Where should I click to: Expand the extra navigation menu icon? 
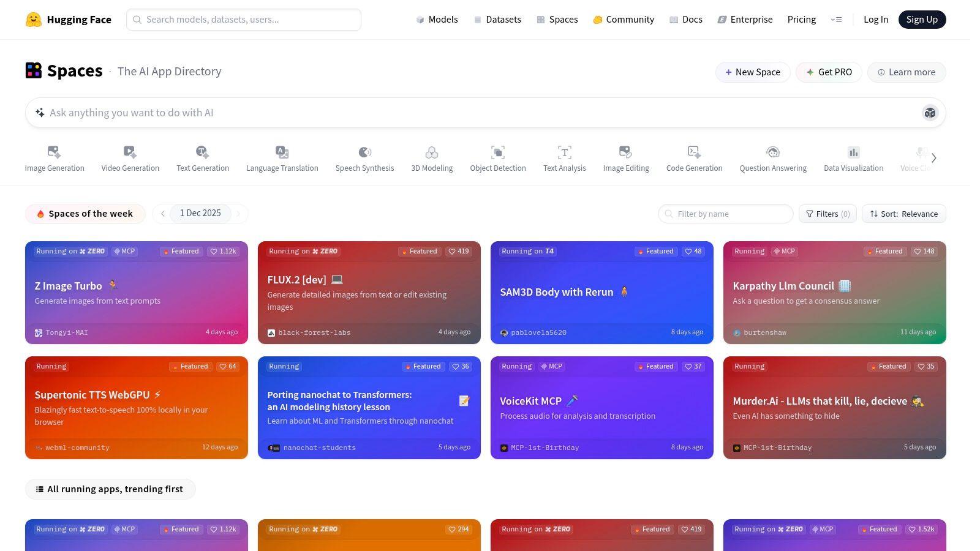coord(836,20)
